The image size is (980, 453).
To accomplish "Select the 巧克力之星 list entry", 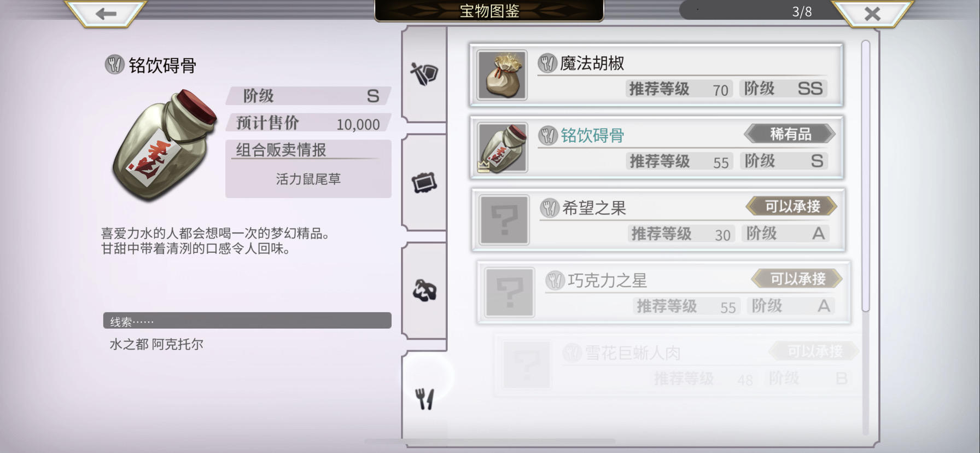I will coord(663,293).
